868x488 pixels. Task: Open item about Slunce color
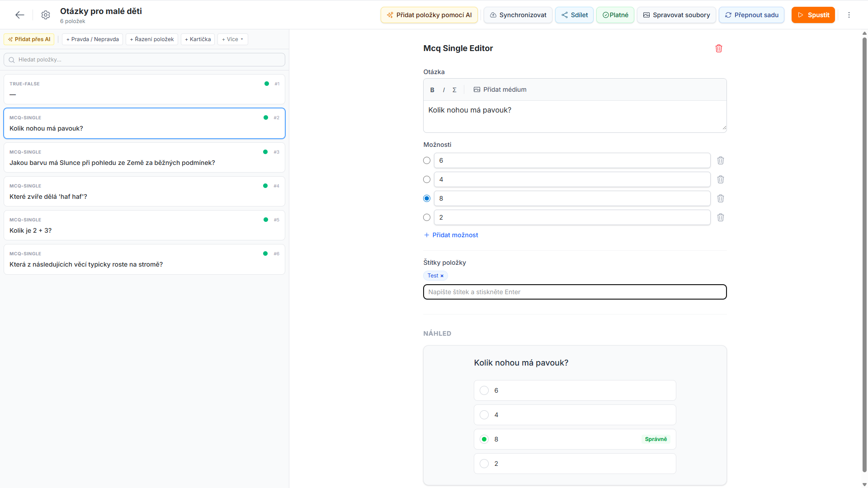(144, 157)
